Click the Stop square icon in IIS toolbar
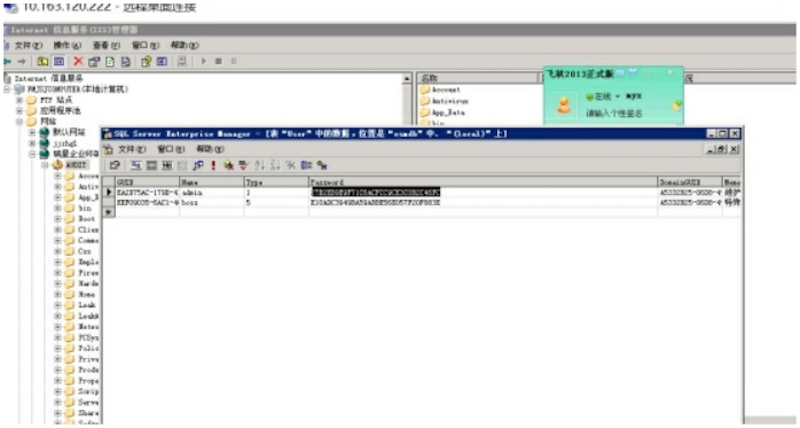The image size is (800, 428). pos(219,62)
